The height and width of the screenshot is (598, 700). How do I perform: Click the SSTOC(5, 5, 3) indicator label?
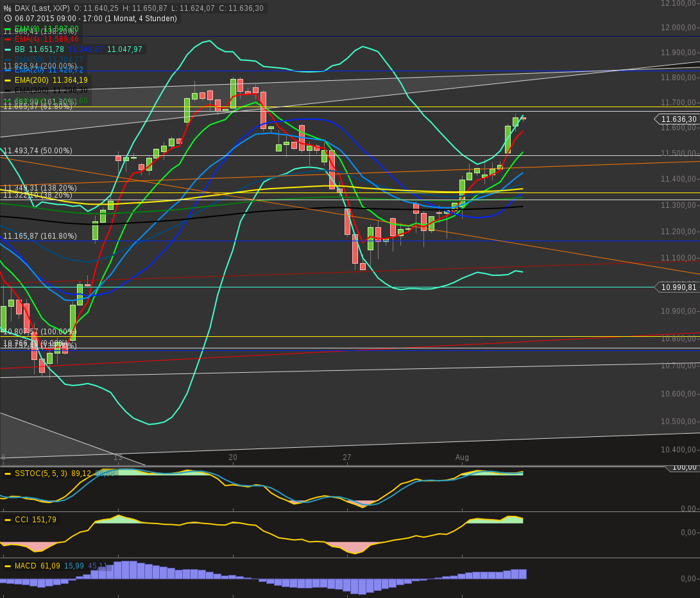tap(41, 474)
